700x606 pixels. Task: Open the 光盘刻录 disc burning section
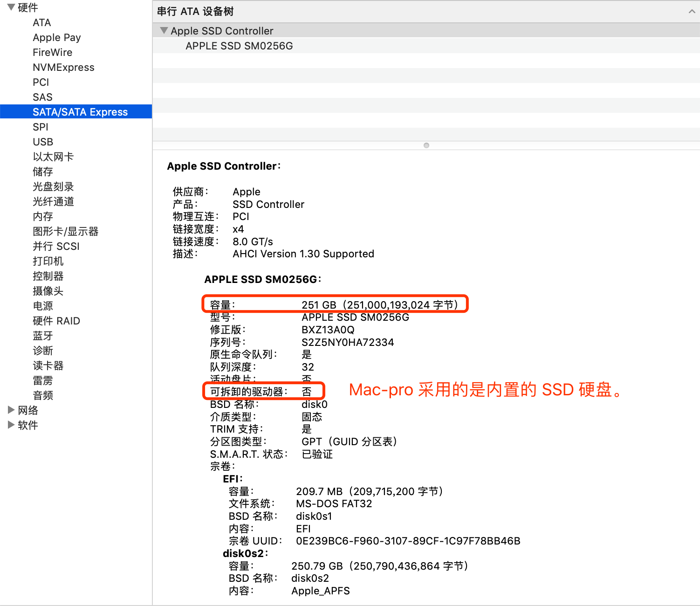[53, 186]
